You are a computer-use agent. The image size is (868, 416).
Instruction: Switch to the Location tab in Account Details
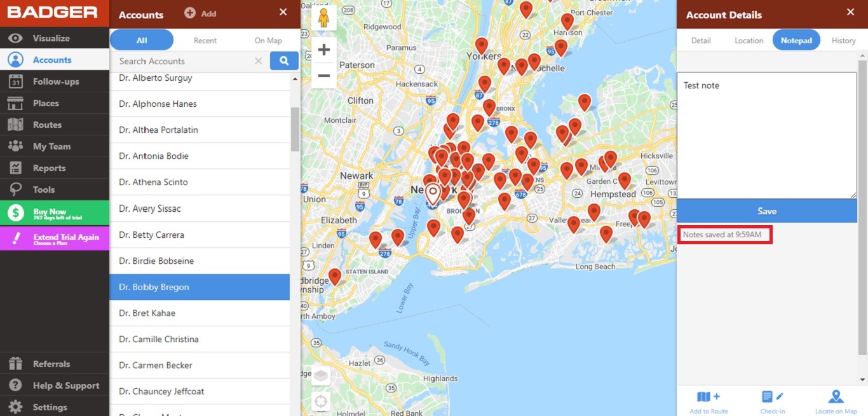click(x=749, y=40)
